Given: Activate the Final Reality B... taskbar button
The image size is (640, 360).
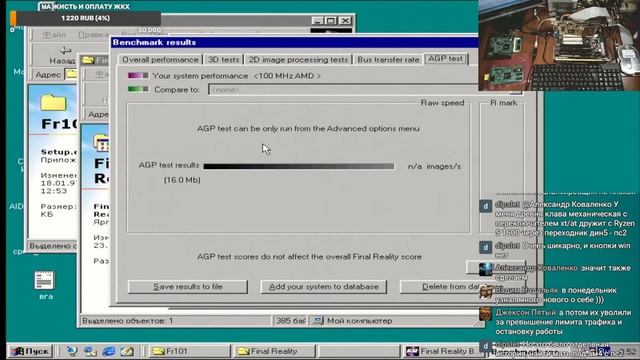Looking at the screenshot, I should coord(444,351).
